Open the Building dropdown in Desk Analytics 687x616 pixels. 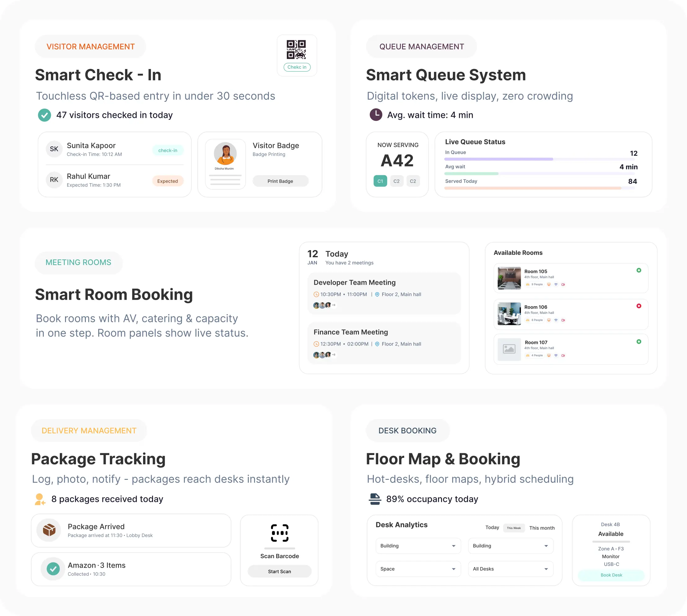(x=418, y=546)
